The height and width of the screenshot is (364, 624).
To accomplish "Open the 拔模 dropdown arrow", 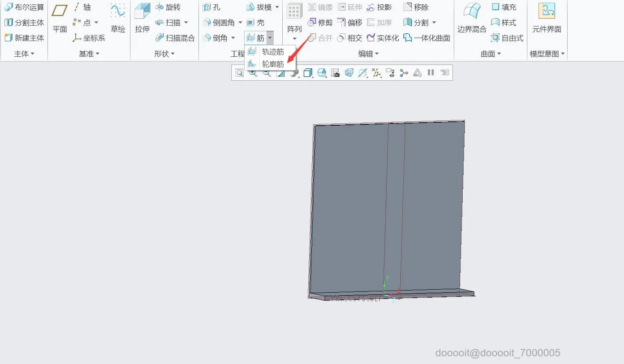I will pos(277,7).
